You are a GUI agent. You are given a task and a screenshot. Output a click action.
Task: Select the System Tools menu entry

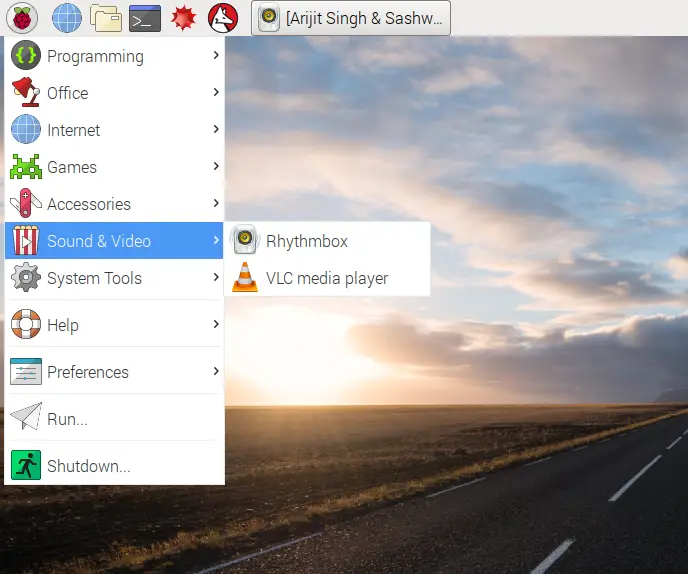coord(114,278)
